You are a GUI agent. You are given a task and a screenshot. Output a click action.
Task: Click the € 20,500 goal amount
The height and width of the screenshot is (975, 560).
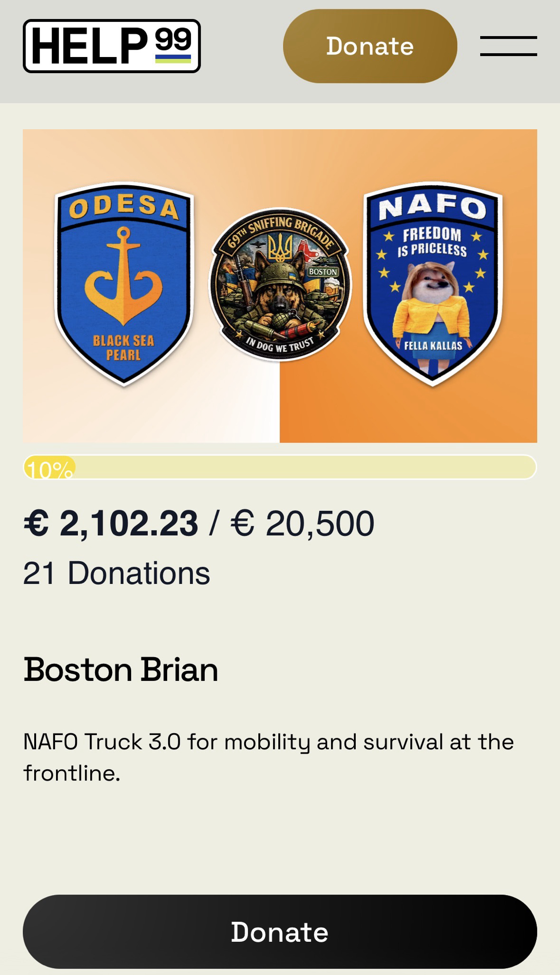click(x=302, y=524)
